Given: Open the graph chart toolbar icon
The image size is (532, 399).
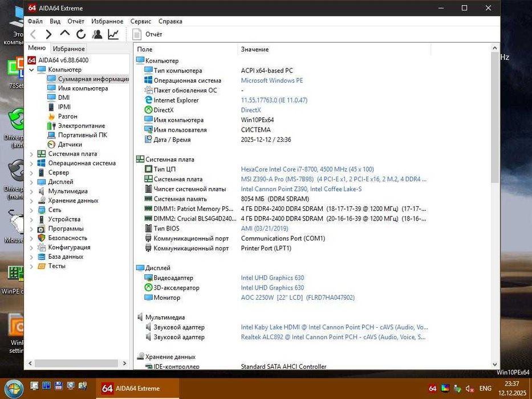Looking at the screenshot, I should point(113,34).
